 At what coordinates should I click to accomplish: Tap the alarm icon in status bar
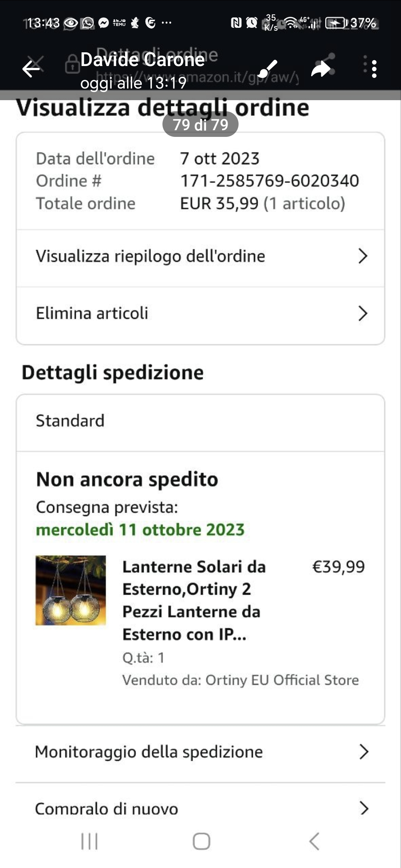[252, 23]
